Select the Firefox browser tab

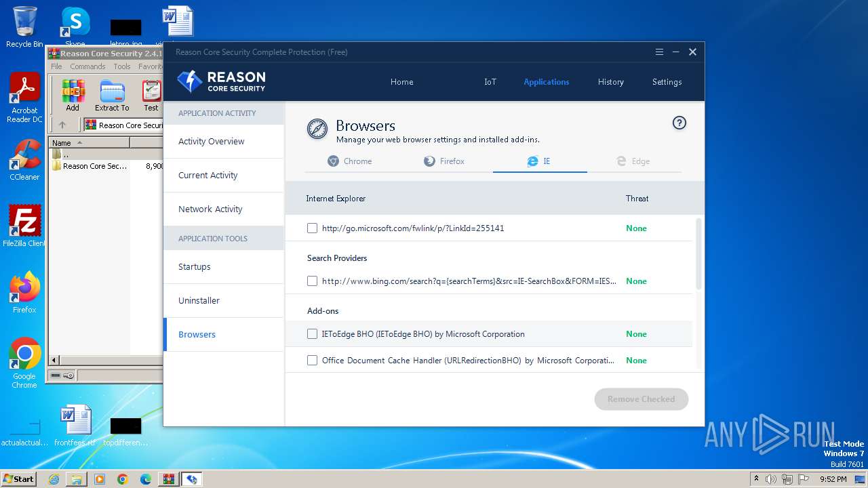(x=444, y=161)
